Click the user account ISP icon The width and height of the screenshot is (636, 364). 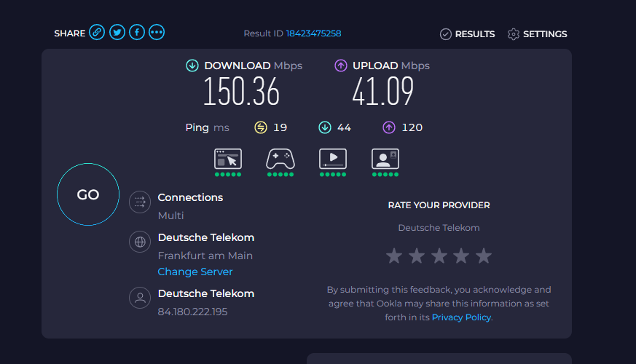(140, 298)
